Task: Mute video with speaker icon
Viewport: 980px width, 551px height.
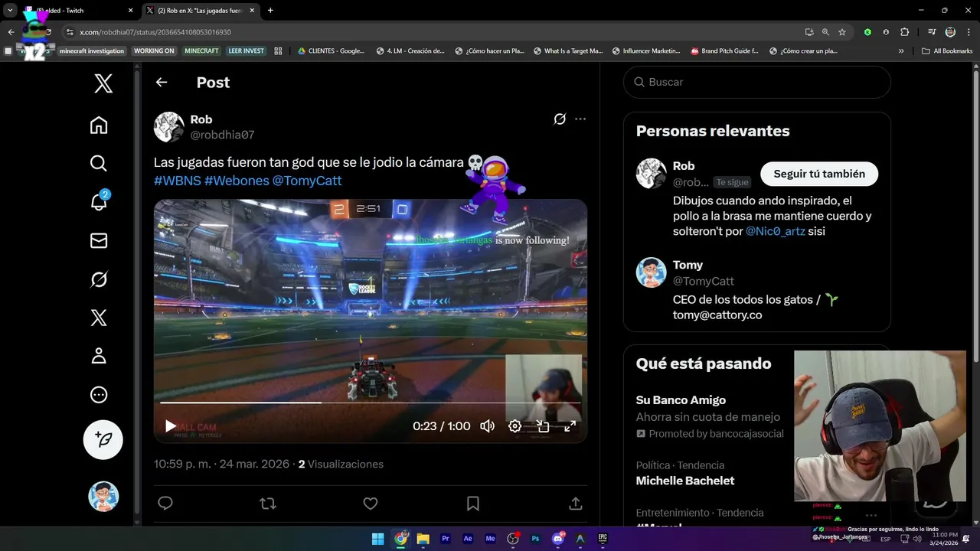Action: [487, 426]
